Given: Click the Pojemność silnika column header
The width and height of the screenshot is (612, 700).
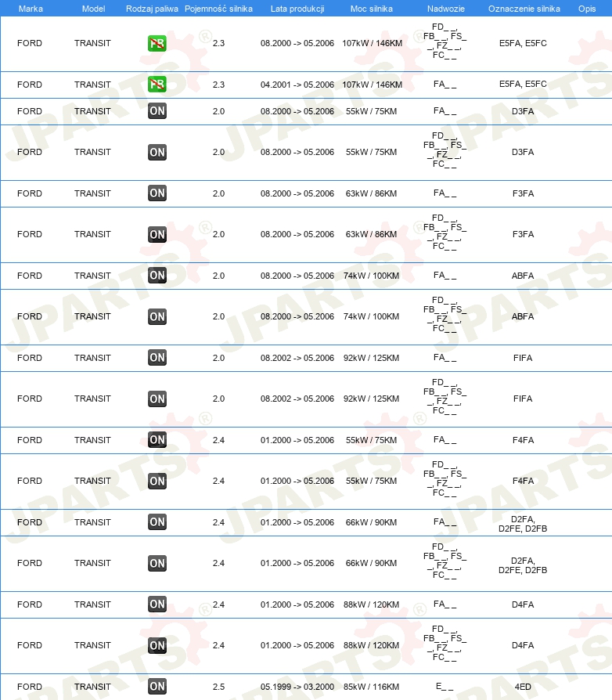Looking at the screenshot, I should coord(218,9).
